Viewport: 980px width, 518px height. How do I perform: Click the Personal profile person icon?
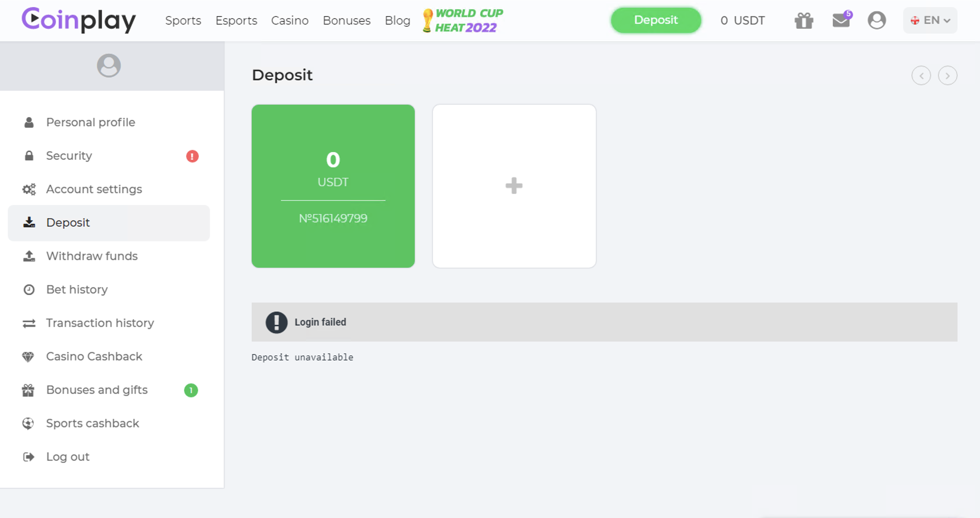(29, 123)
